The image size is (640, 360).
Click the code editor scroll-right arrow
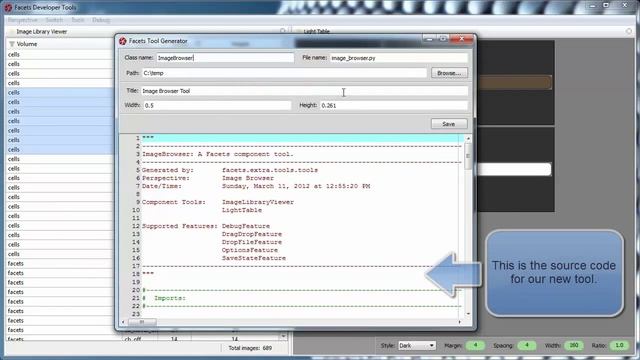(460, 322)
